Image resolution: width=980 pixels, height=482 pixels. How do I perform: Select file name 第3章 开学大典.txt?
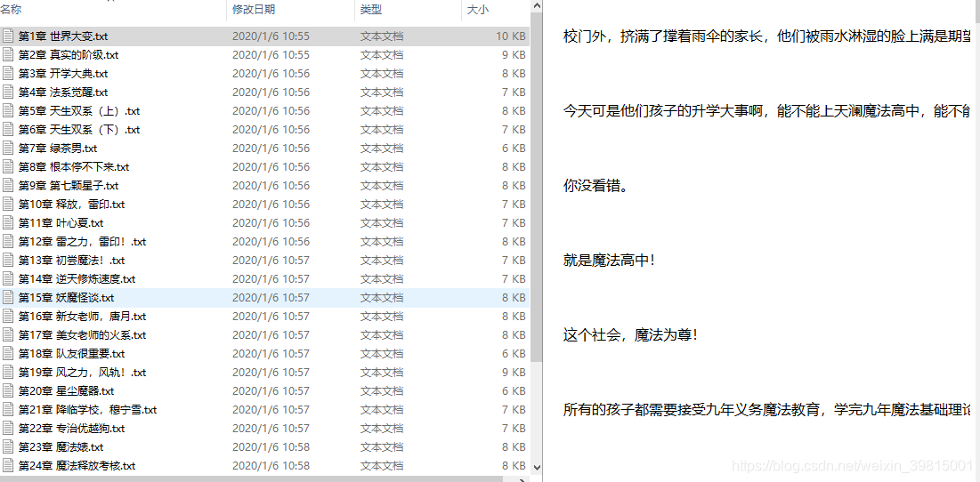tap(63, 75)
